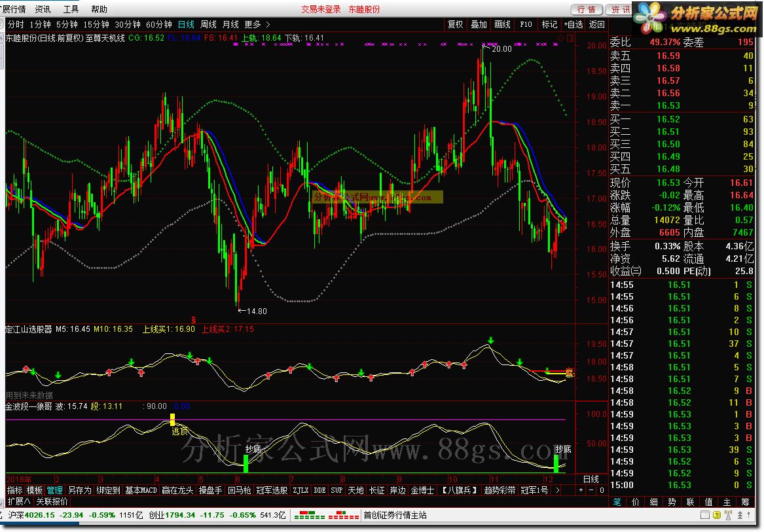
Task: Click 交易未登录 trading login link
Action: pyautogui.click(x=321, y=9)
